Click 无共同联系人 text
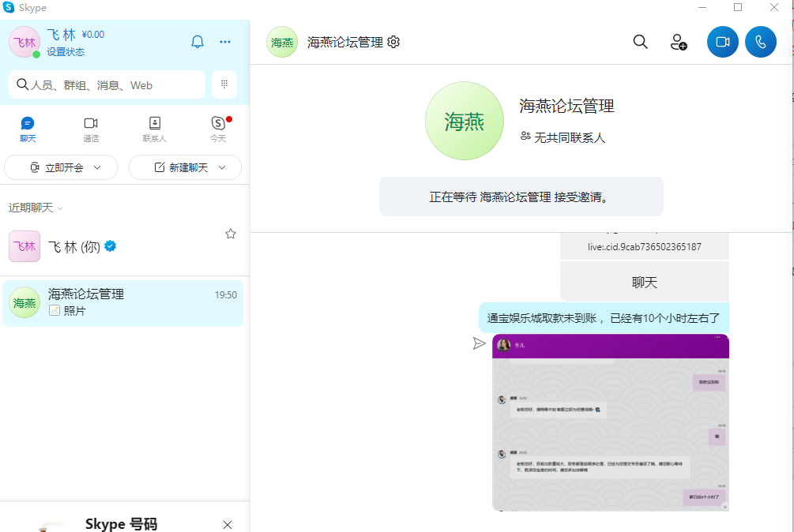 (x=570, y=137)
